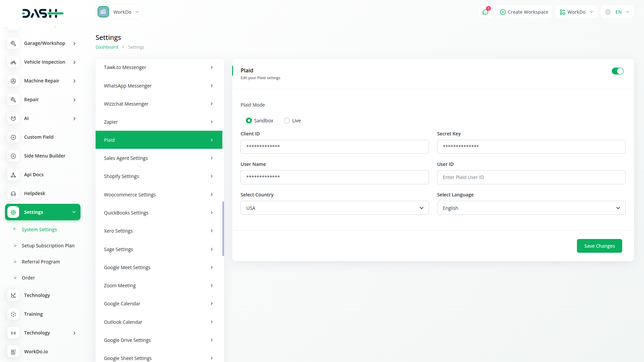Screen dimensions: 644x362
Task: Open Referral Program link
Action: (41, 262)
